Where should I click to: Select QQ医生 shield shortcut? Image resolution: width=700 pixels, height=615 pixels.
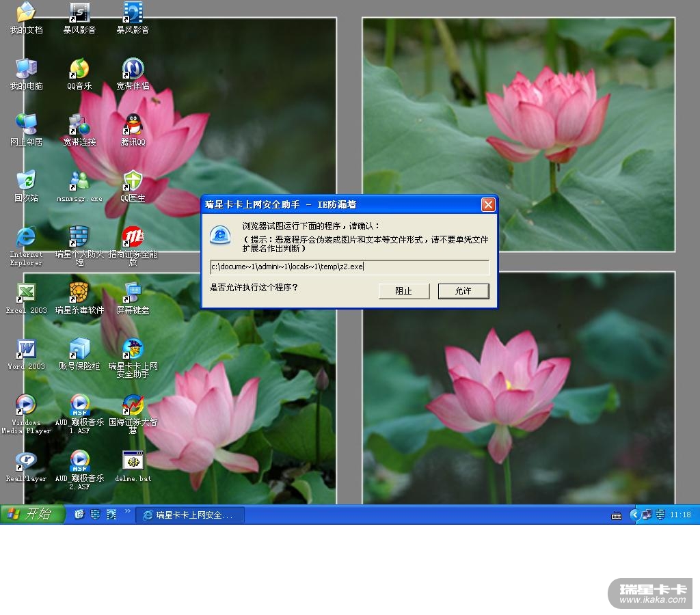click(133, 186)
